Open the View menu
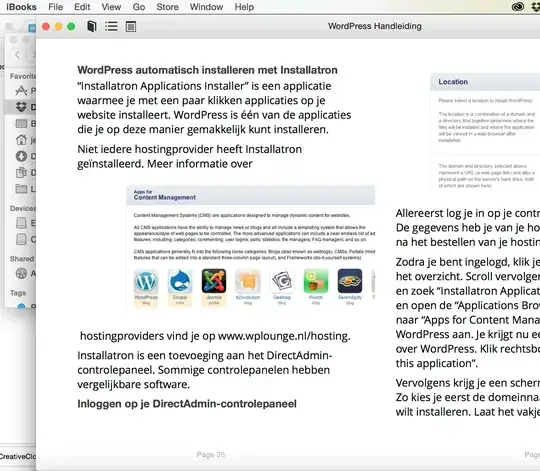The image size is (540, 471). [x=111, y=7]
